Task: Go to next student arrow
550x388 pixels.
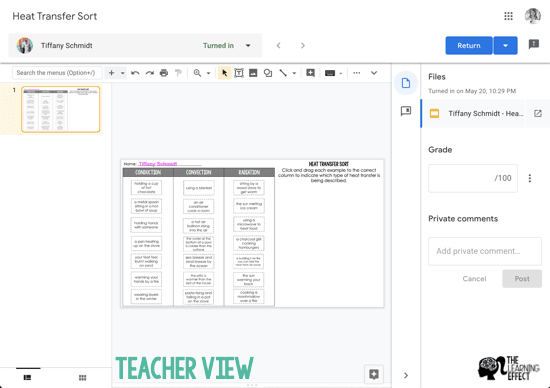Action: point(303,46)
